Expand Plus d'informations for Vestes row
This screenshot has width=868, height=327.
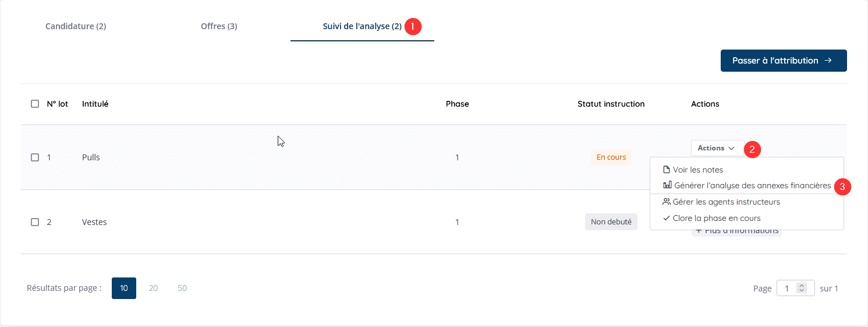click(736, 231)
